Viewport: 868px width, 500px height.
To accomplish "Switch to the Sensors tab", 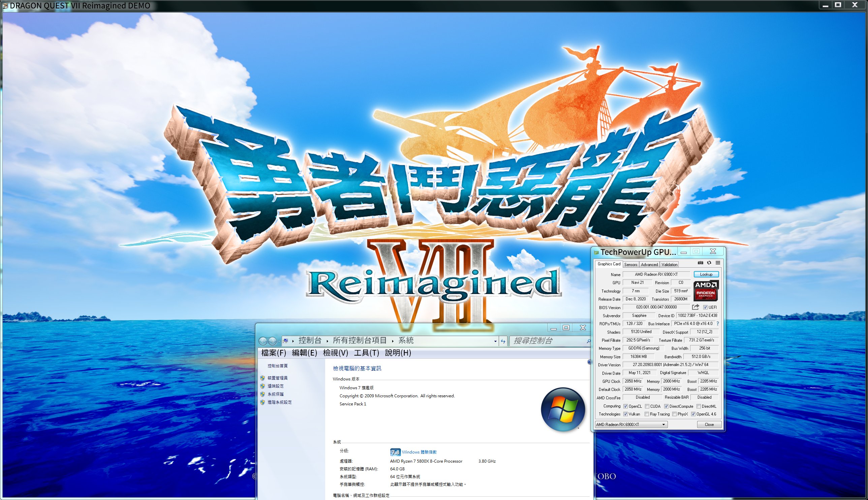I will coord(630,264).
